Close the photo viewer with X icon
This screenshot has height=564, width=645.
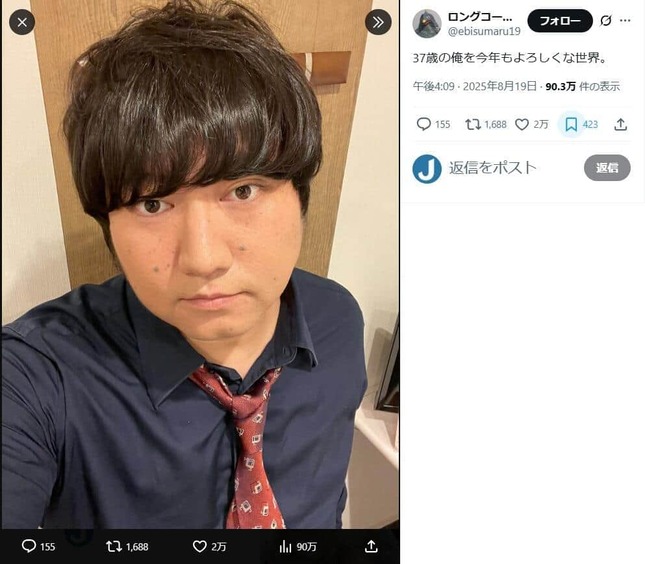(x=22, y=22)
